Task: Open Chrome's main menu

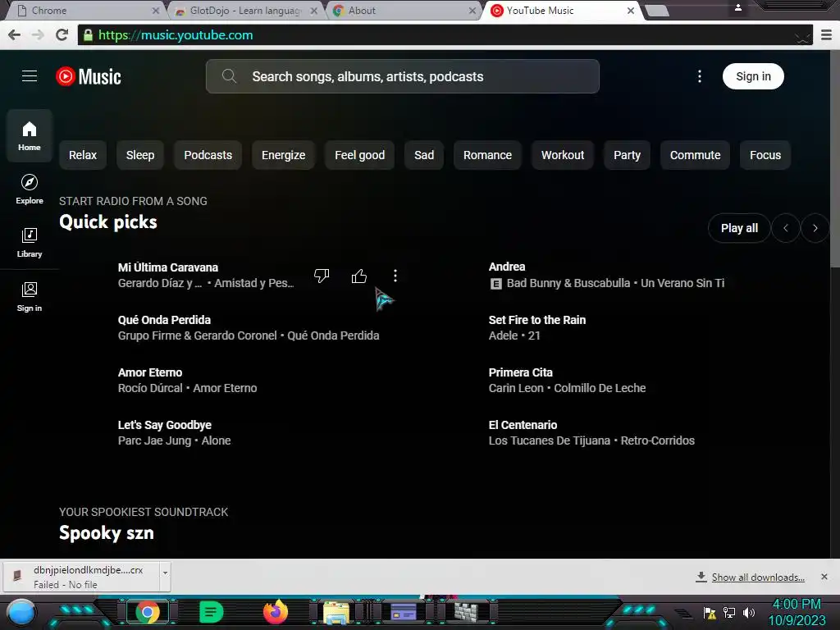Action: coord(827,34)
